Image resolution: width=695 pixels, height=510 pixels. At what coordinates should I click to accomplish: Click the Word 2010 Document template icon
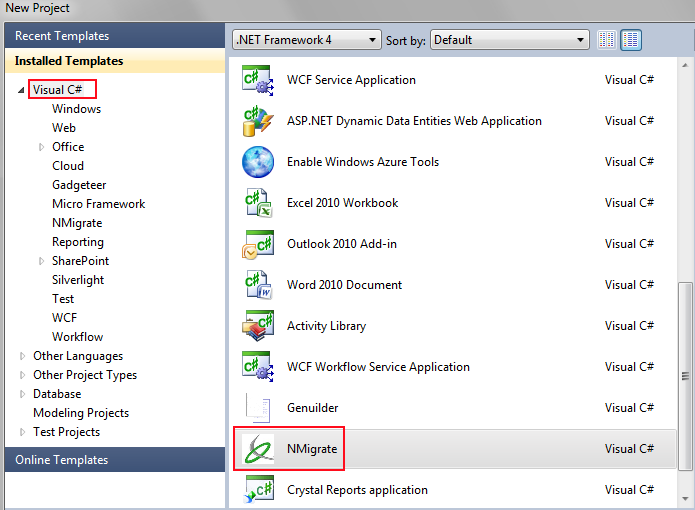pos(258,285)
